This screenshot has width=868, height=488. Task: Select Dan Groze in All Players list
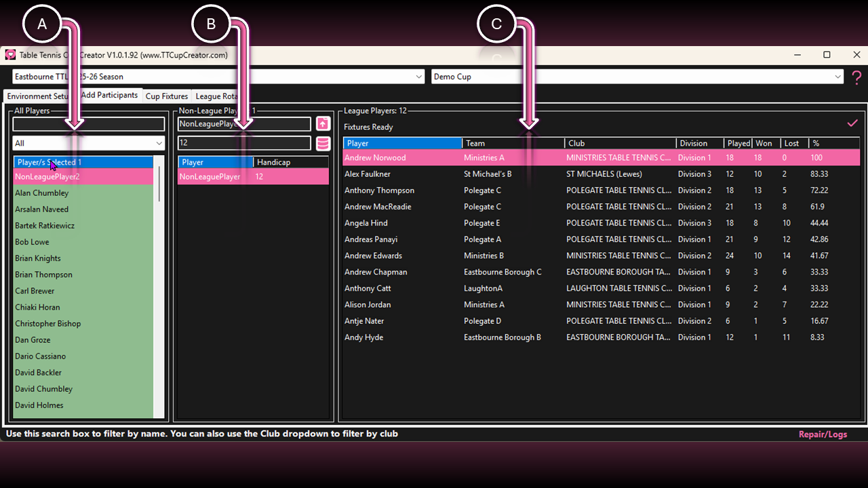coord(83,340)
